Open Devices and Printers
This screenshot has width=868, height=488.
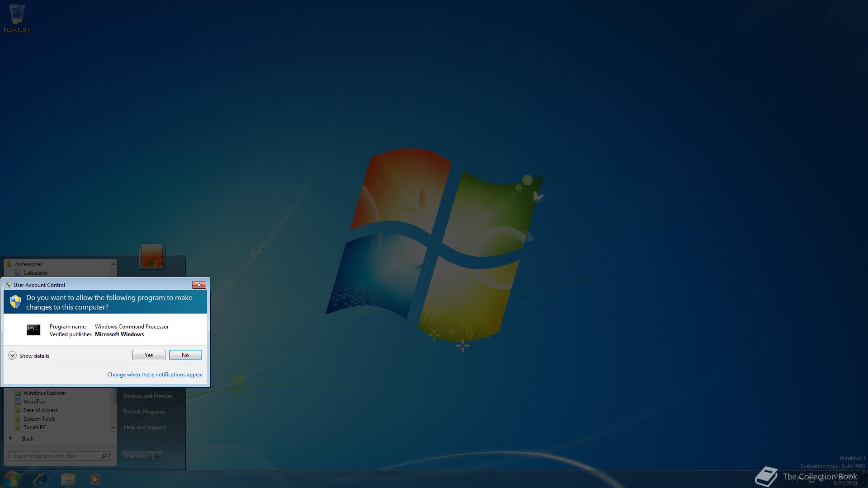click(x=148, y=396)
